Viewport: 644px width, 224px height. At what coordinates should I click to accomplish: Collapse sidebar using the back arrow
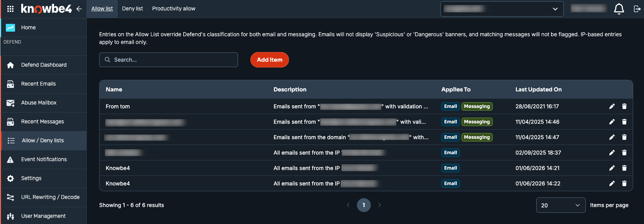point(79,8)
